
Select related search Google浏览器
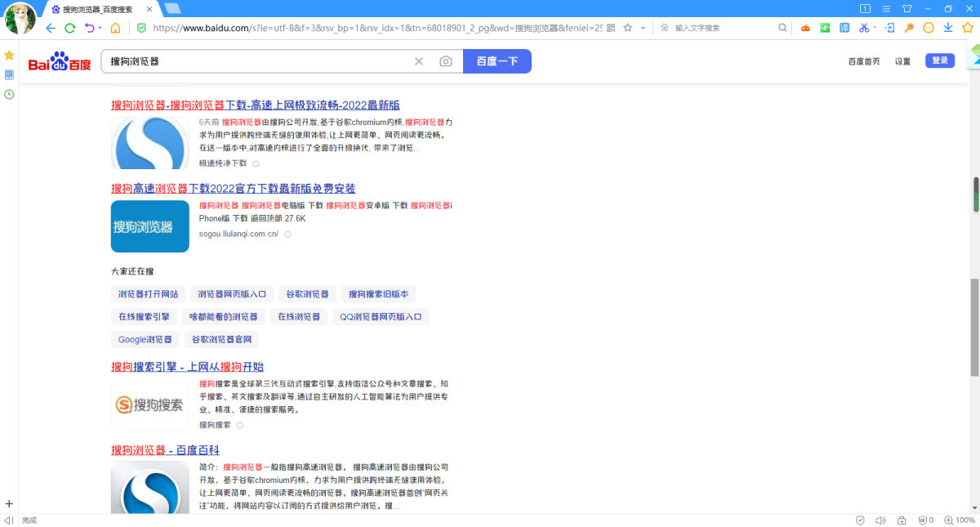[x=145, y=339]
